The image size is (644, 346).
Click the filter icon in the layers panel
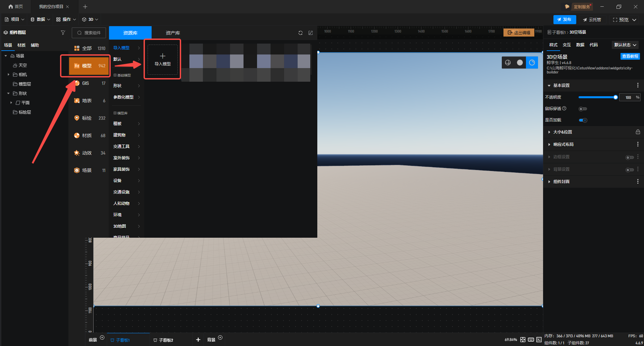coord(63,33)
